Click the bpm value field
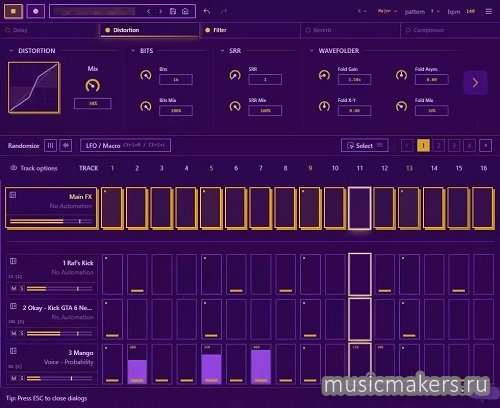This screenshot has width=500, height=408. [x=470, y=11]
